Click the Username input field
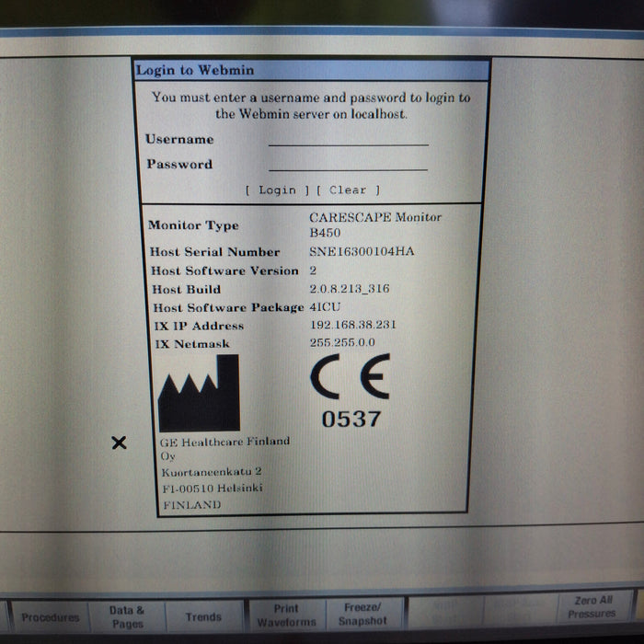Viewport: 644px width, 644px height. click(349, 139)
